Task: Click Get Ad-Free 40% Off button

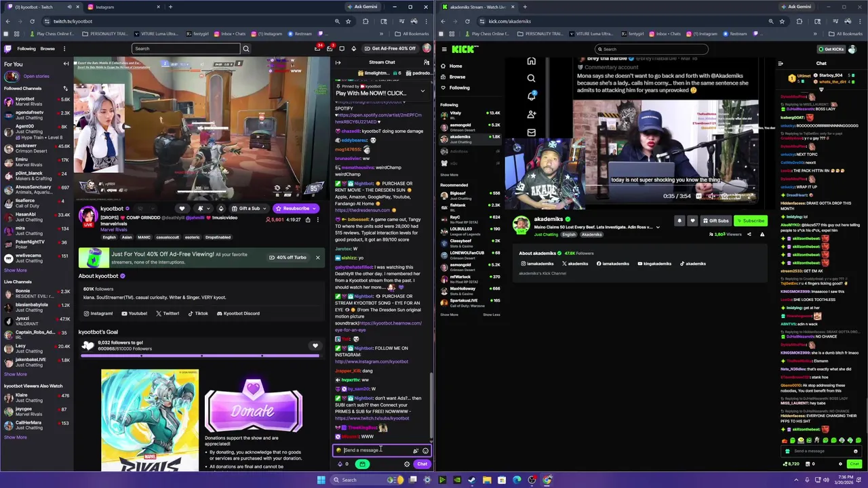Action: coord(389,49)
